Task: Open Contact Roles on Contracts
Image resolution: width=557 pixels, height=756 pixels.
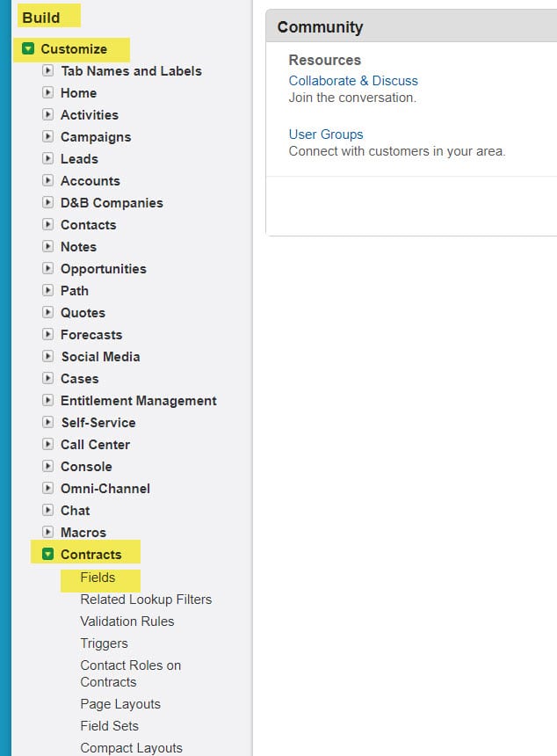Action: pos(130,665)
